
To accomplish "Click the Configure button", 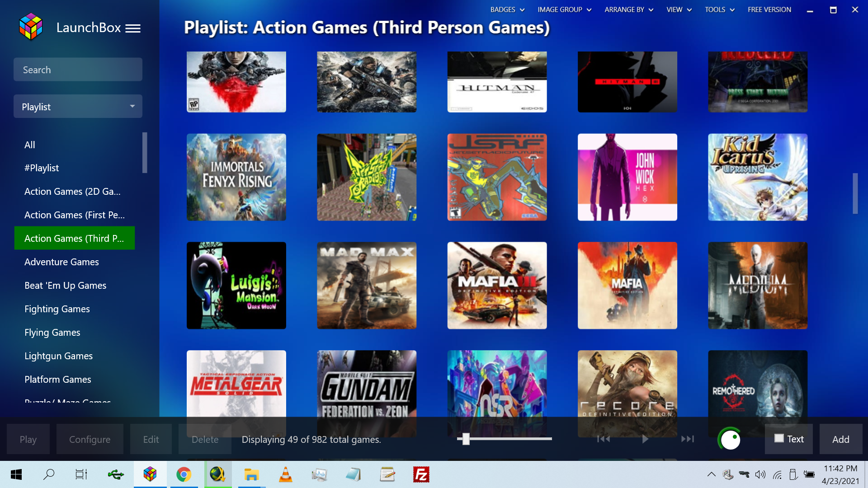I will pos(90,439).
